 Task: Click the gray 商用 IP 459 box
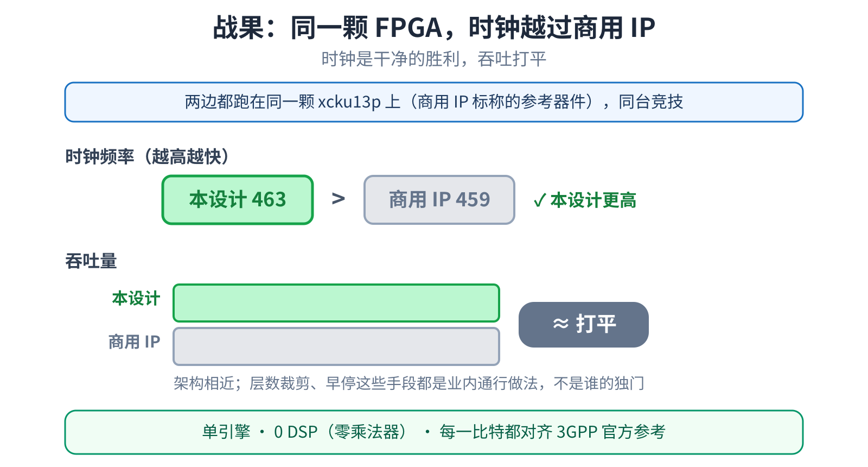click(439, 200)
